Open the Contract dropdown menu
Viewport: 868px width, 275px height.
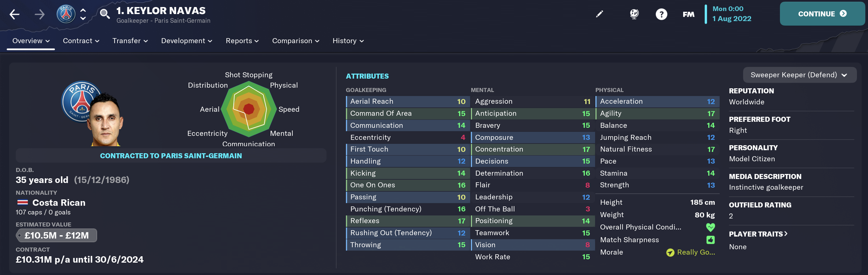[81, 41]
